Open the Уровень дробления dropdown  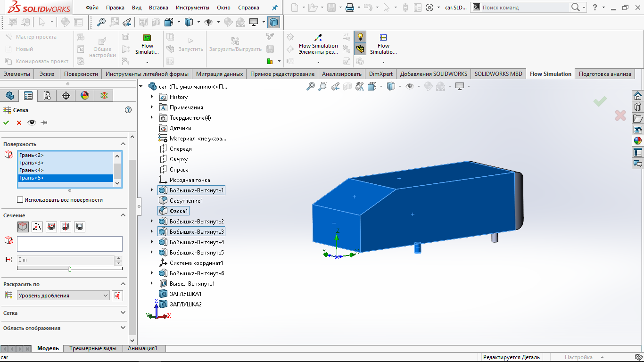click(63, 296)
